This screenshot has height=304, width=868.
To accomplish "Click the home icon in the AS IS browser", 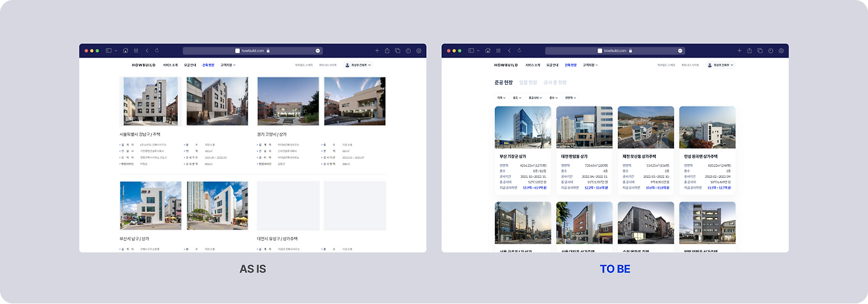I will [125, 50].
